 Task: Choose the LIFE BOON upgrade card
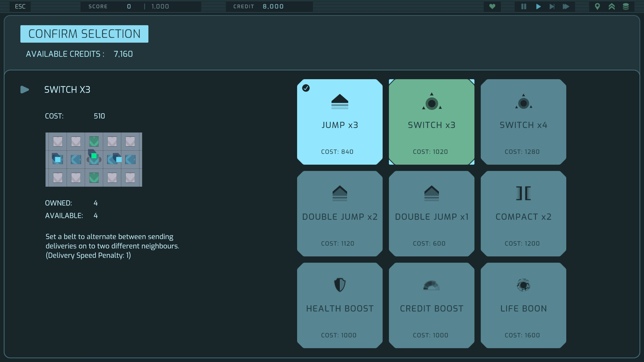523,305
